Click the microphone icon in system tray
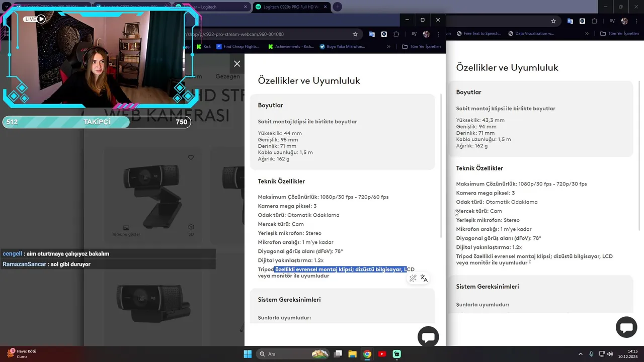The width and height of the screenshot is (644, 362). [x=591, y=354]
